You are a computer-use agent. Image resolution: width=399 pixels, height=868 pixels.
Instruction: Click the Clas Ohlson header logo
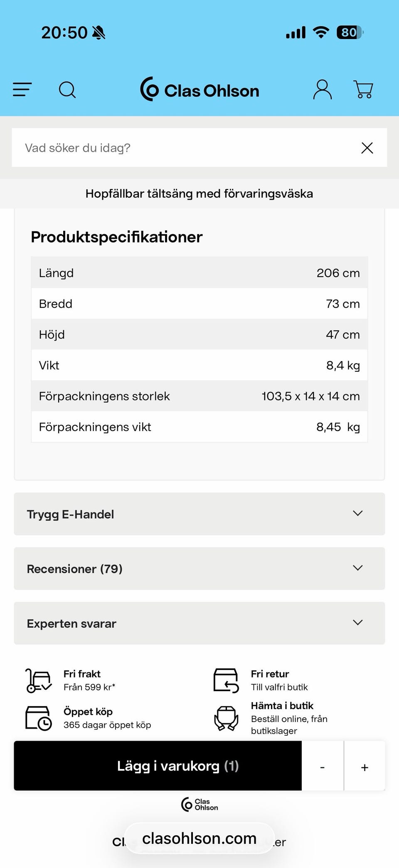click(x=199, y=89)
